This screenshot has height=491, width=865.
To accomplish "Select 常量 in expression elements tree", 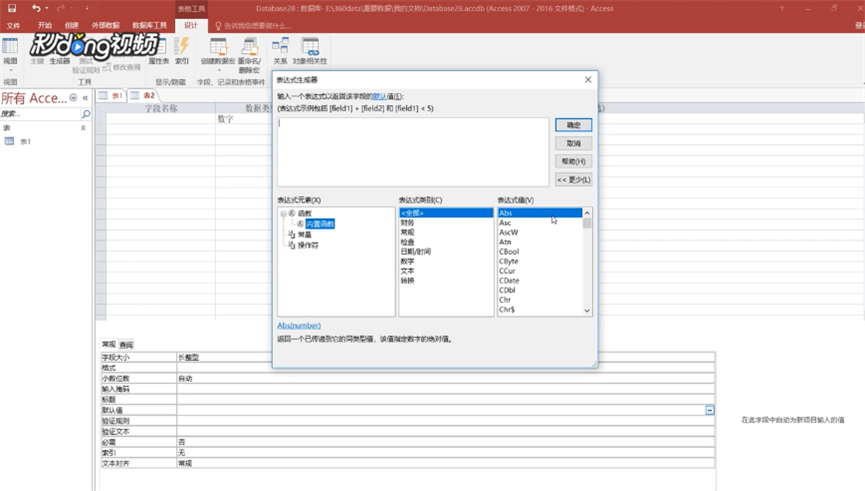I will tap(305, 234).
